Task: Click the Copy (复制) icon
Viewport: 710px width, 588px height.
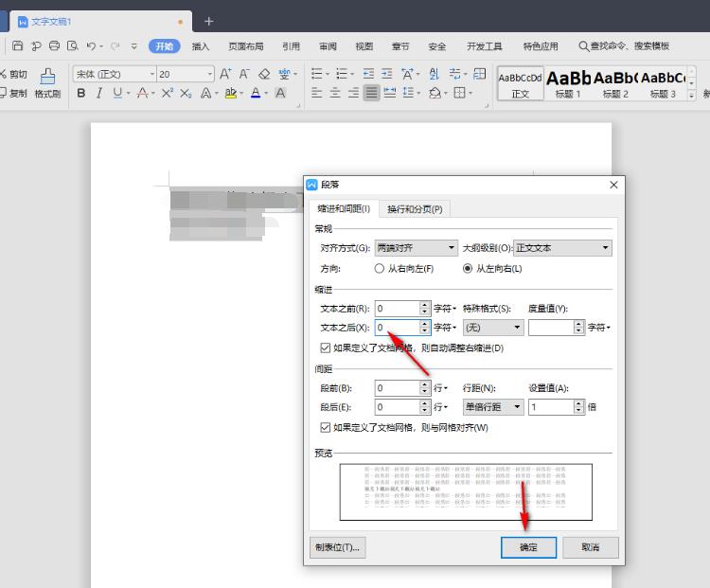Action: 4,93
